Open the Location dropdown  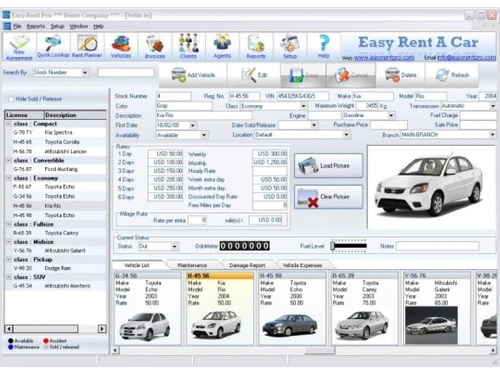(347, 135)
